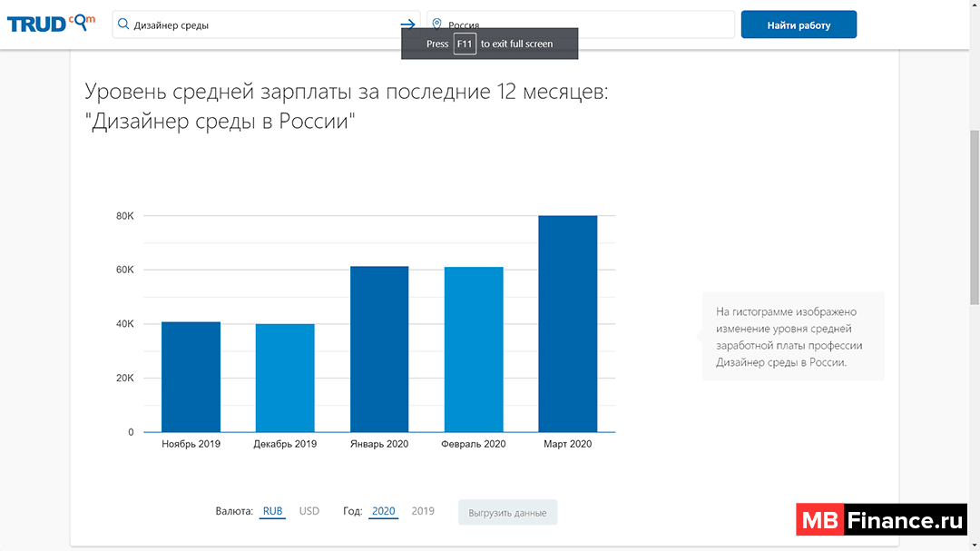
Task: Click the 'Февраль 2020' axis label
Action: (x=473, y=444)
